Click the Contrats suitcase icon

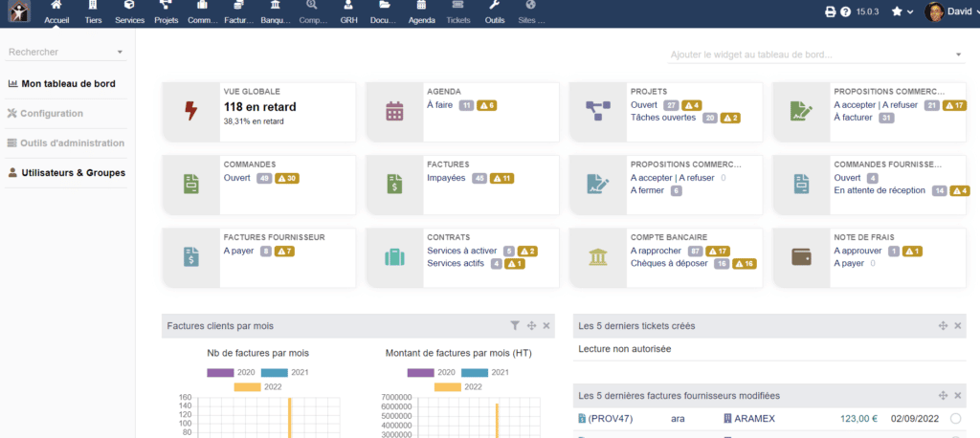394,257
